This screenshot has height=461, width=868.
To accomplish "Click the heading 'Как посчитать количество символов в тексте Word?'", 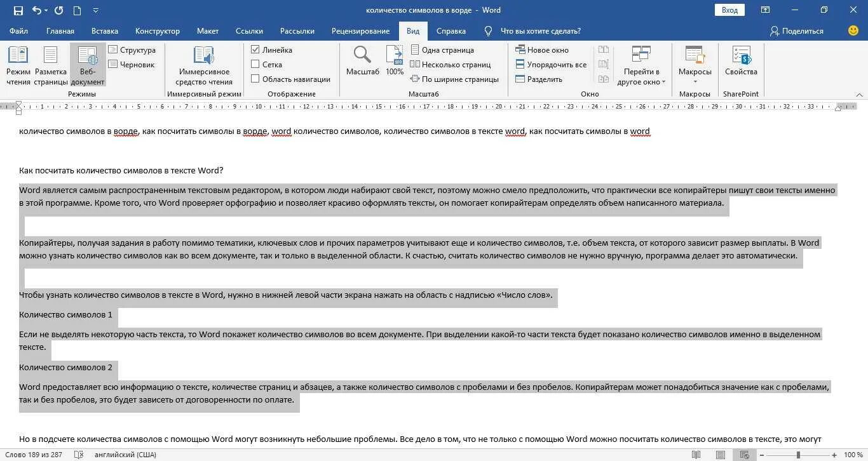I will tap(121, 170).
